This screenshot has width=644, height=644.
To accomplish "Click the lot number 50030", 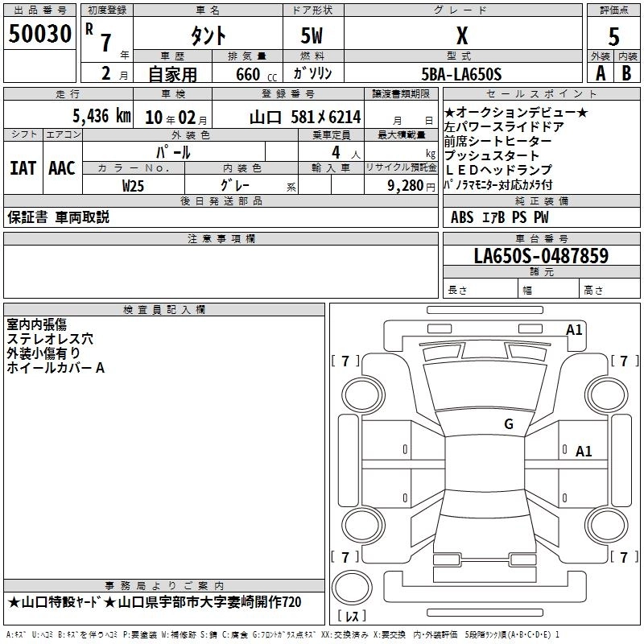I will [40, 35].
